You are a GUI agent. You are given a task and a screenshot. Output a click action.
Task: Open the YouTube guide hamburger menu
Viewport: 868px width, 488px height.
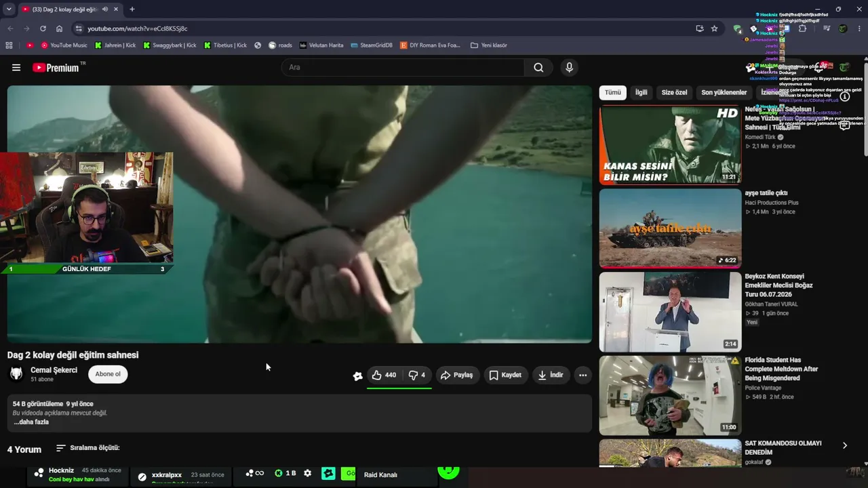[16, 68]
